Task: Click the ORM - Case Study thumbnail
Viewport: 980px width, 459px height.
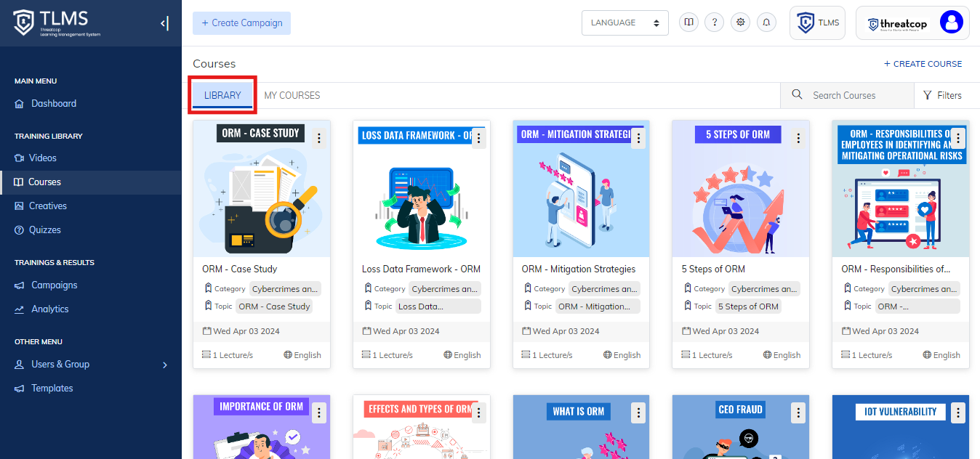Action: point(262,189)
